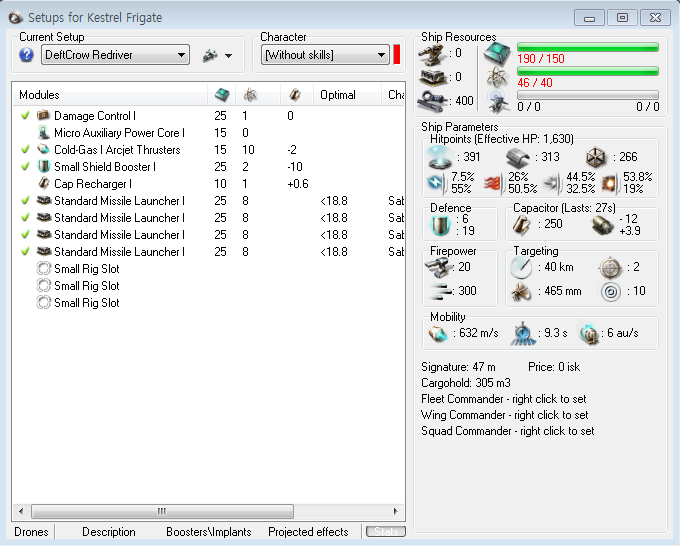This screenshot has width=680, height=546.
Task: Click the scrollbar left arrow
Action: [x=21, y=511]
